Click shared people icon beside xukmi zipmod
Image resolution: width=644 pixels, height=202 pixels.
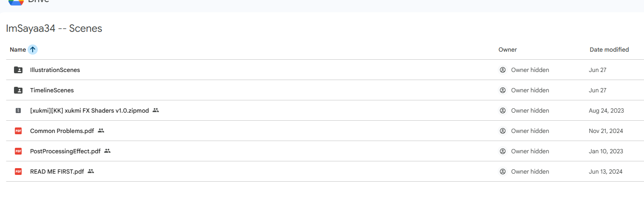[x=156, y=111]
